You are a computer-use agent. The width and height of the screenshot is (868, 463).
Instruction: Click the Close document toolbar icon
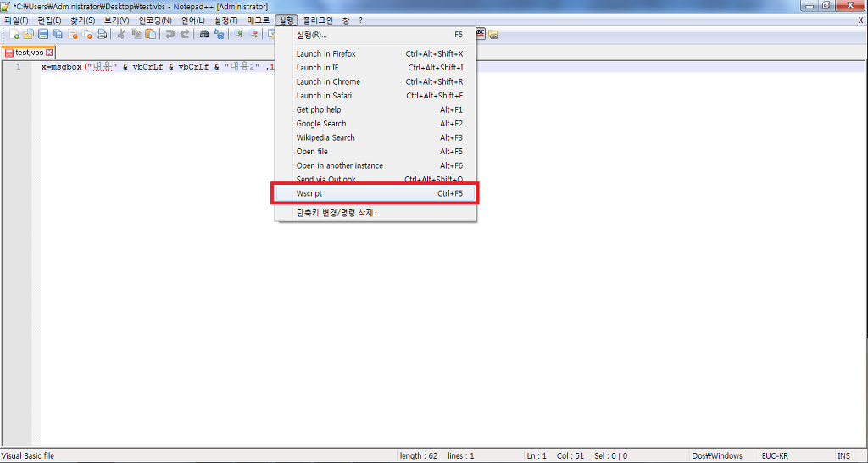73,34
